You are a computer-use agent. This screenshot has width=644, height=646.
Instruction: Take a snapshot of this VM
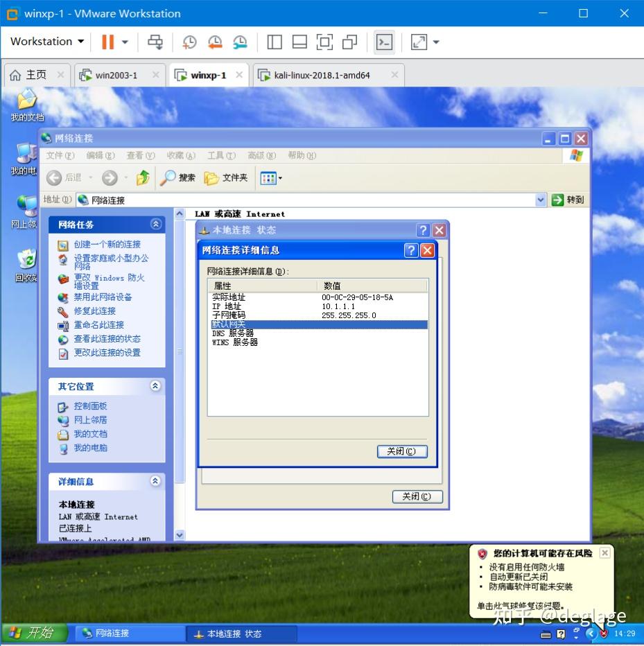click(x=189, y=42)
